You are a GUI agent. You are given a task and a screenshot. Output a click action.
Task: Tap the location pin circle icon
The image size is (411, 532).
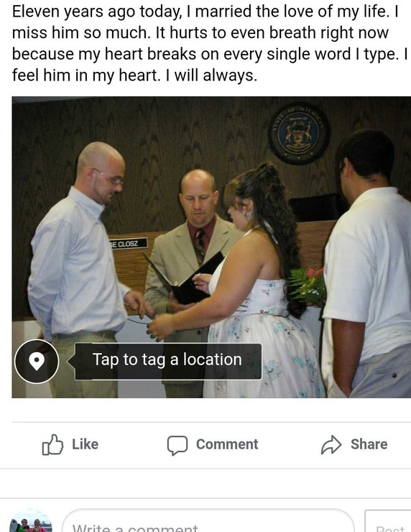[x=37, y=362]
